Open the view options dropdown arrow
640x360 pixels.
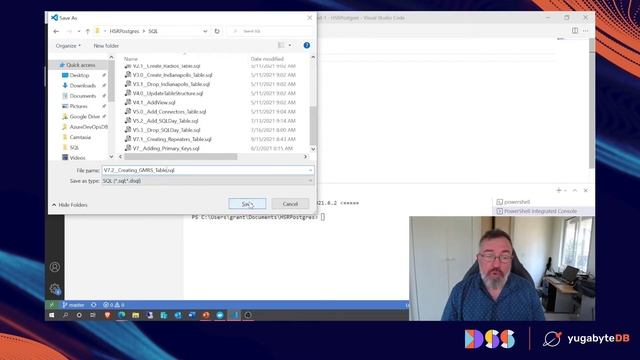[x=290, y=45]
